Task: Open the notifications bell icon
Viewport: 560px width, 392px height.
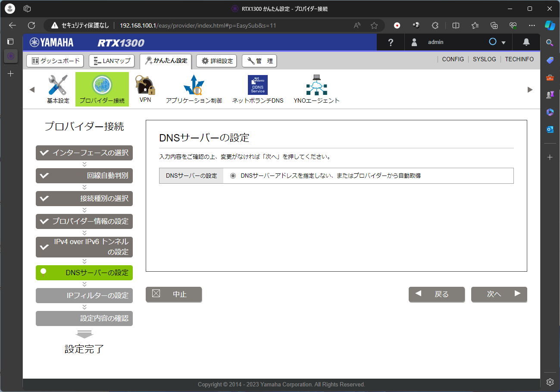Action: [526, 42]
